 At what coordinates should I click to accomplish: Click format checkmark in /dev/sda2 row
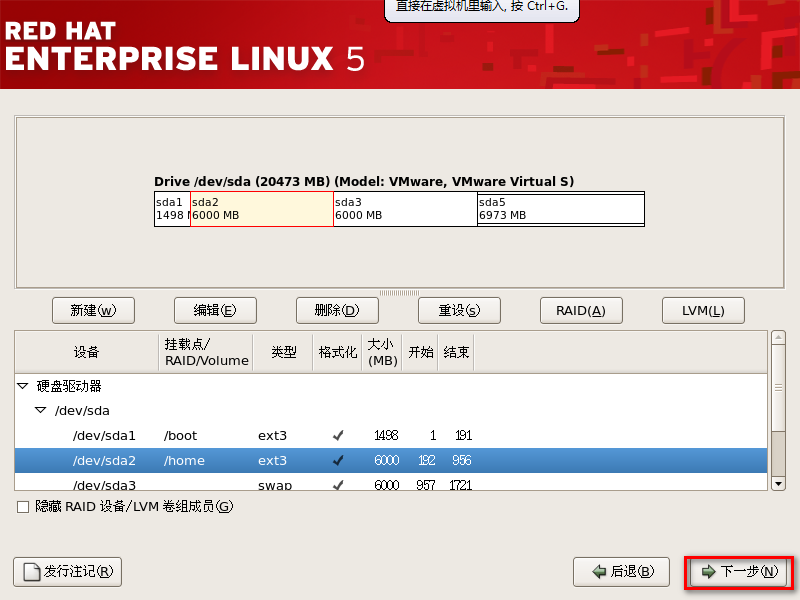pyautogui.click(x=338, y=460)
